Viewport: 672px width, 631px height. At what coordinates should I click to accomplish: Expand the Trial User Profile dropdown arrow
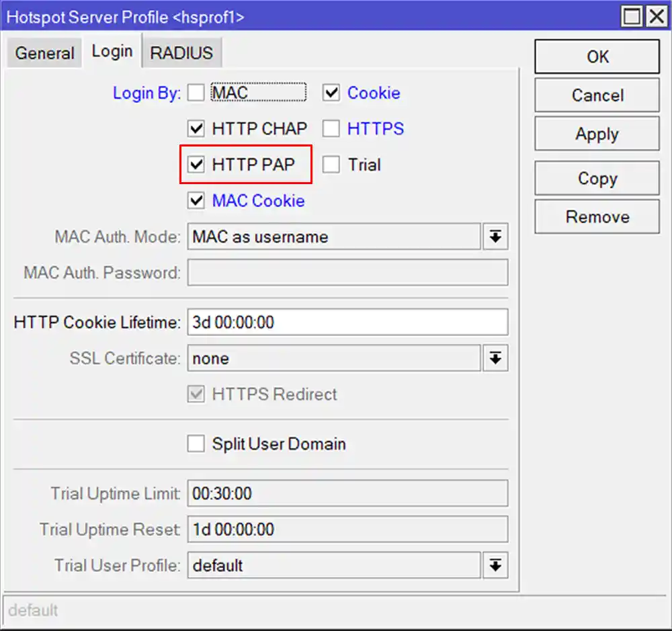click(x=495, y=565)
